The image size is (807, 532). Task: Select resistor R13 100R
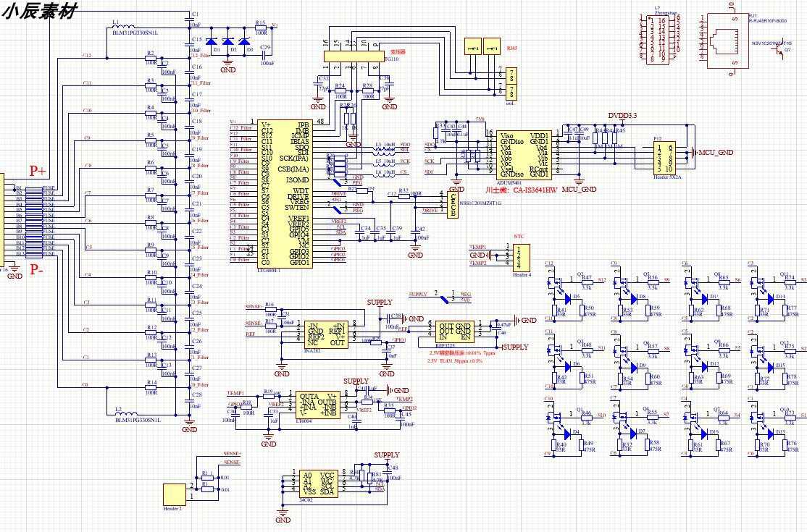(151, 360)
